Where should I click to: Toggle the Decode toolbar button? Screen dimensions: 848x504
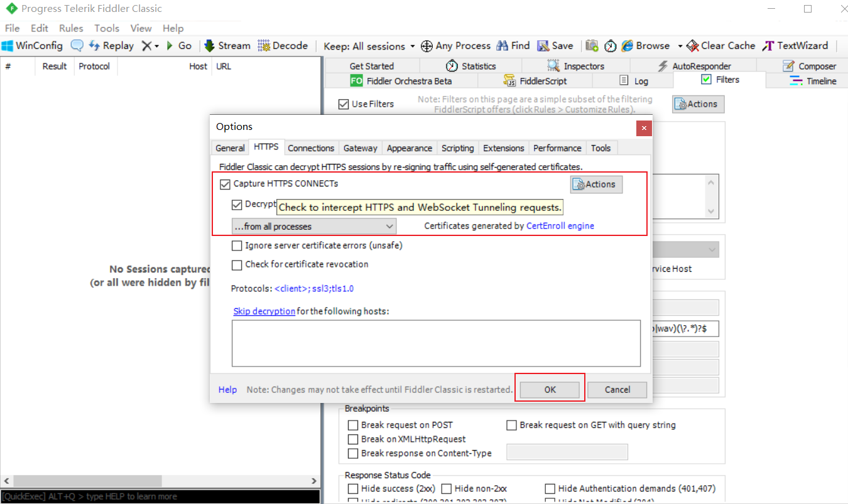[283, 46]
